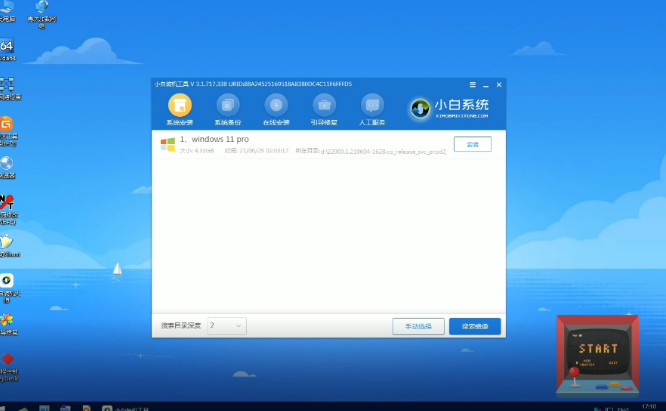Click the Windows logo beside windows 11 pro
This screenshot has width=666, height=411.
pos(168,144)
